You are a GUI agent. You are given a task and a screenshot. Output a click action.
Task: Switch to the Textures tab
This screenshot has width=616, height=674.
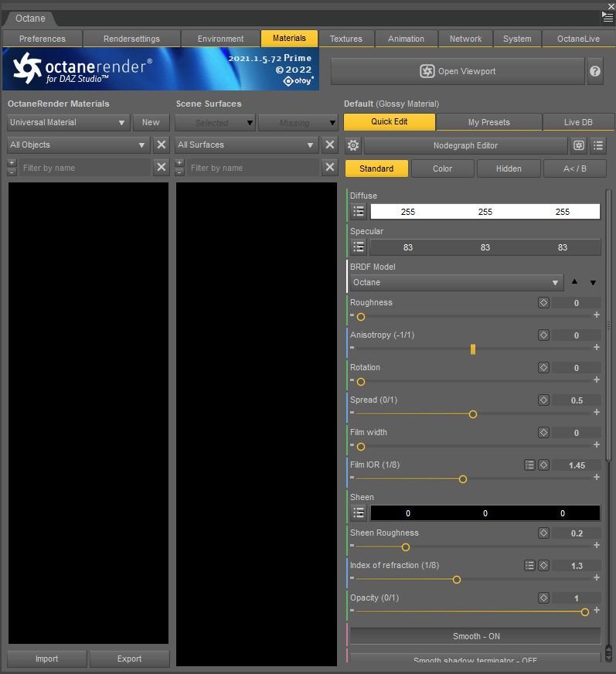pyautogui.click(x=346, y=39)
